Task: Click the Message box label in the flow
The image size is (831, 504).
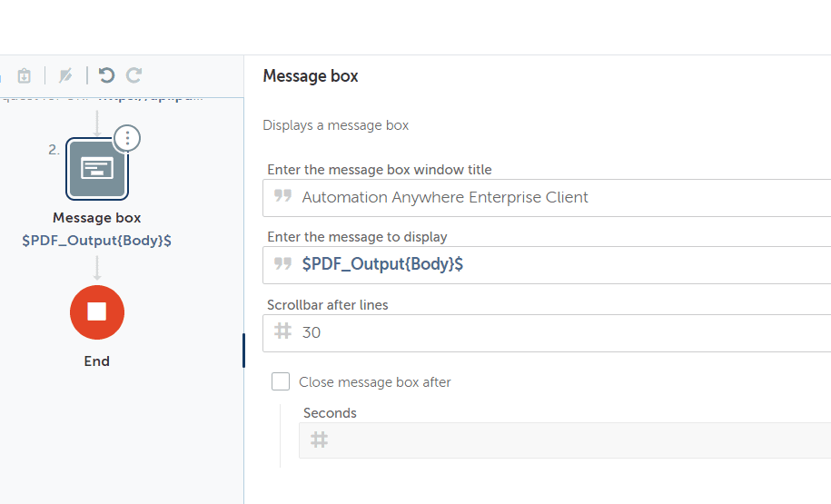Action: click(x=96, y=218)
